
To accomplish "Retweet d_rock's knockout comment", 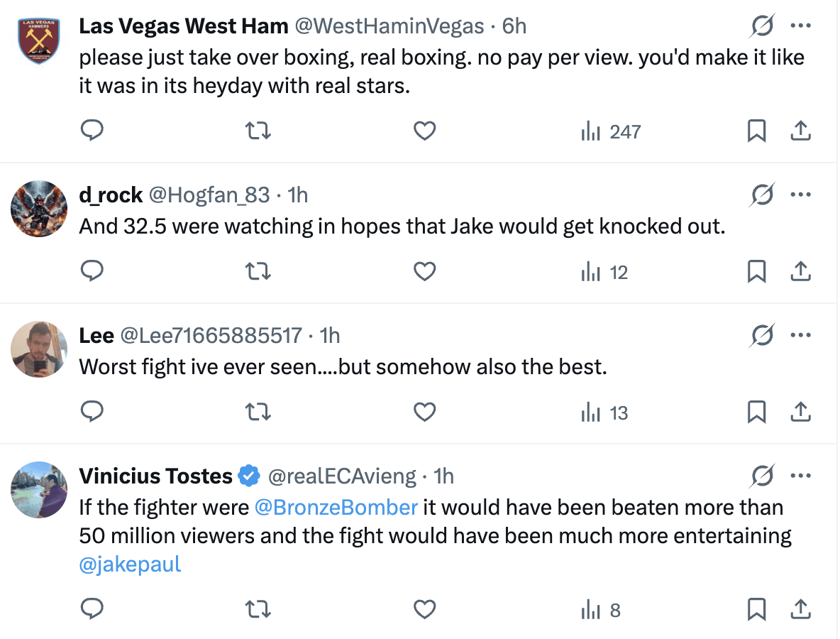I will click(258, 271).
